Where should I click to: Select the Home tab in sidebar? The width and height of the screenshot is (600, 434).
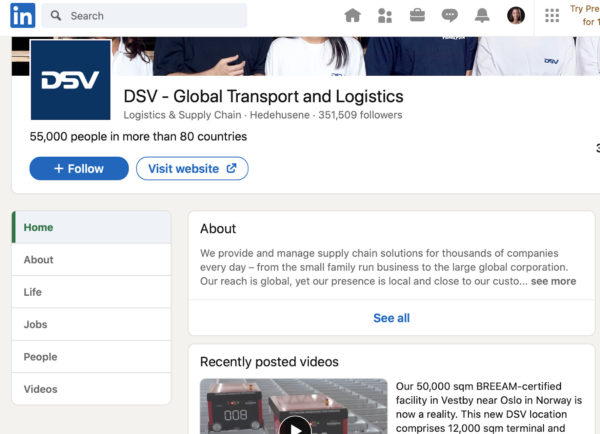[91, 227]
